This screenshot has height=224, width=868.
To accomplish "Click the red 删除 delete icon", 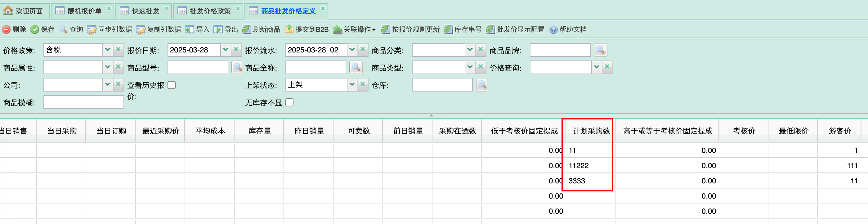I will (x=6, y=30).
